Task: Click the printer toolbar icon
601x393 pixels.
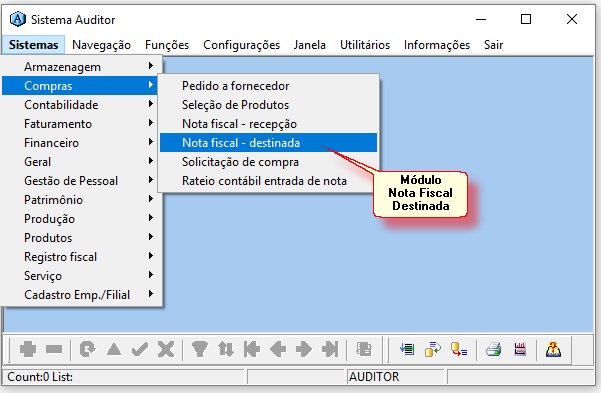Action: [493, 349]
